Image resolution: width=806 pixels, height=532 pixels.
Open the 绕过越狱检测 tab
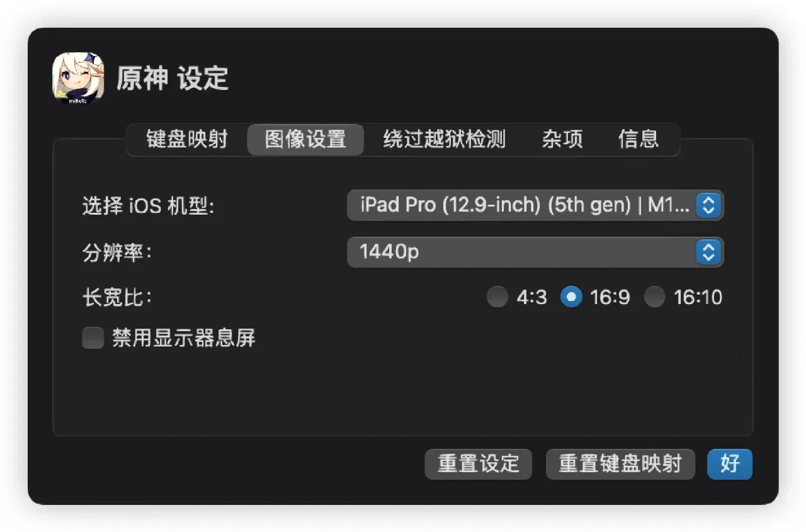click(x=444, y=139)
